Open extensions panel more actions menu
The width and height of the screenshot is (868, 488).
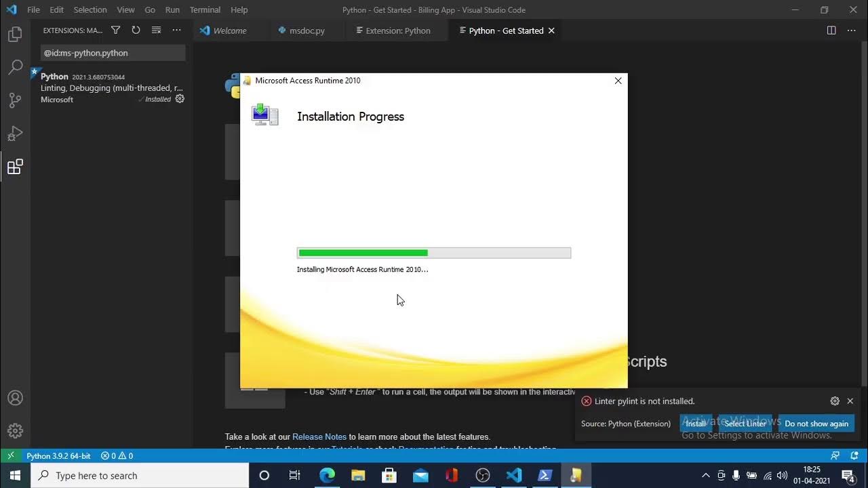coord(176,30)
